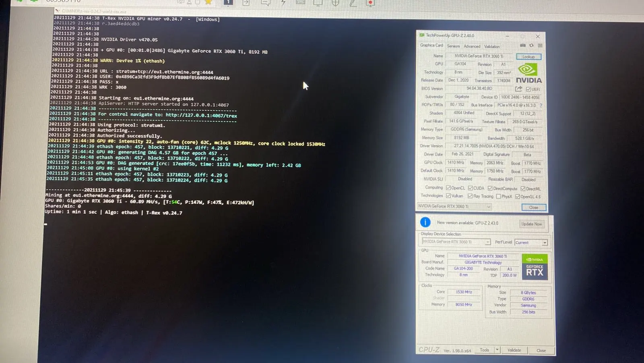Click the 'NVIDIA Driver v470.05' console line
The image size is (644, 363).
point(105,39)
